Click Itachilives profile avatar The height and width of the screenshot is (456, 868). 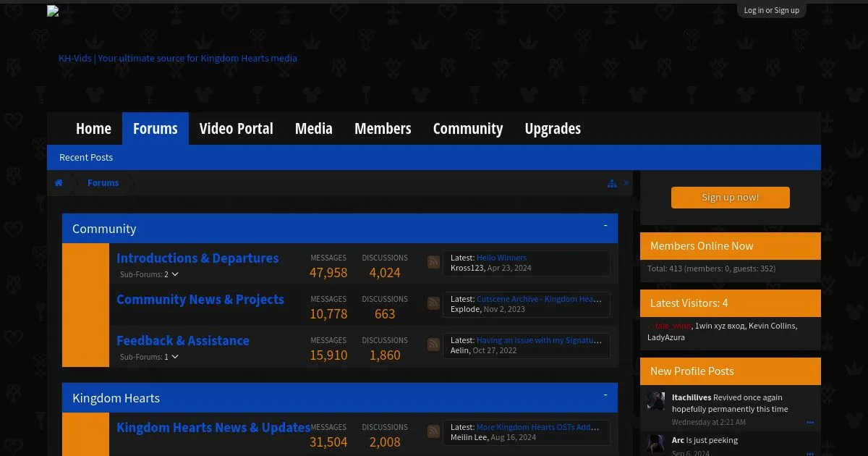[x=656, y=402]
